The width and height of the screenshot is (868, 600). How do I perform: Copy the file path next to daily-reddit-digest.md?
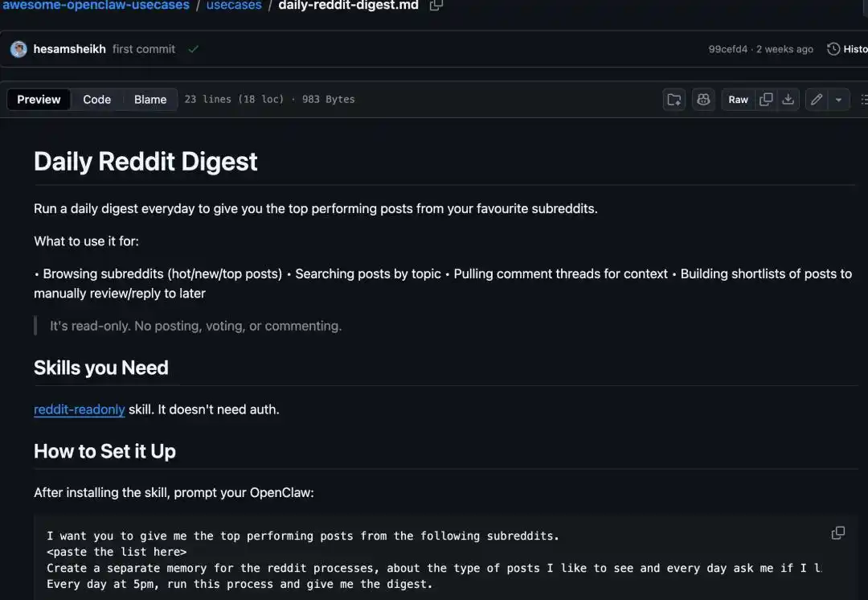point(436,6)
